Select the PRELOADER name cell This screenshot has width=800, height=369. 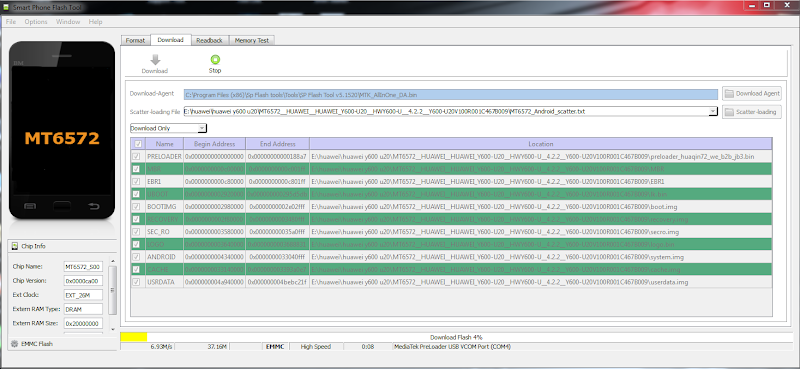[164, 156]
